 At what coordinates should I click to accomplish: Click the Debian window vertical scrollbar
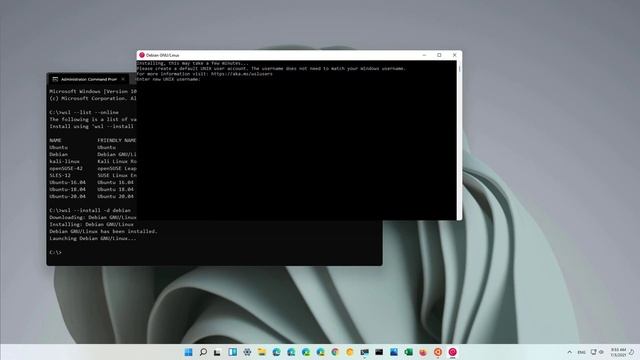tap(460, 140)
